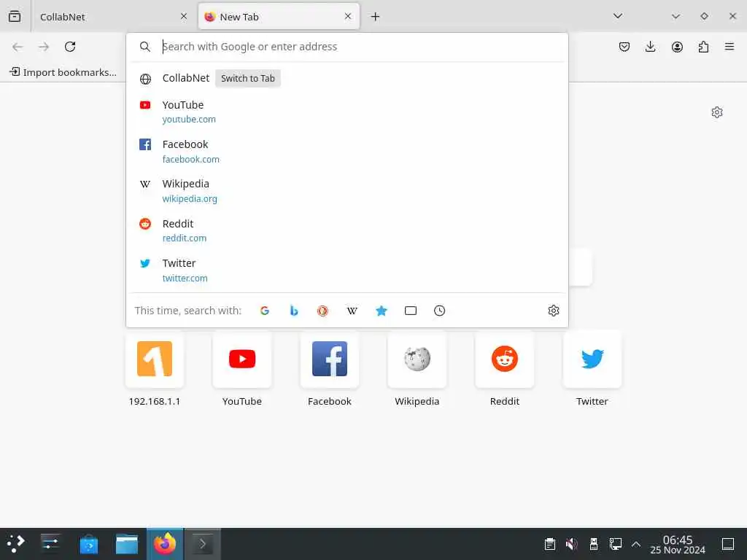Open the Dolphin file manager from the taskbar
747x560 pixels.
pyautogui.click(x=127, y=544)
